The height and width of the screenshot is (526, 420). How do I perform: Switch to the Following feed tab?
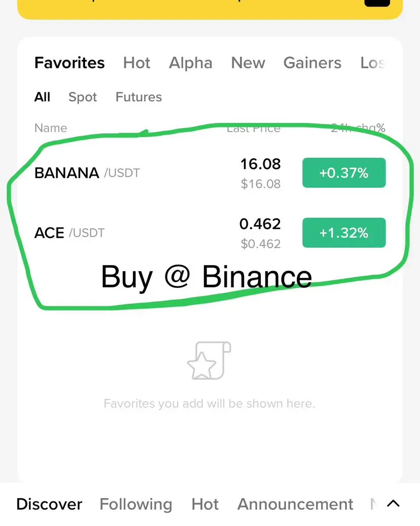pyautogui.click(x=136, y=504)
